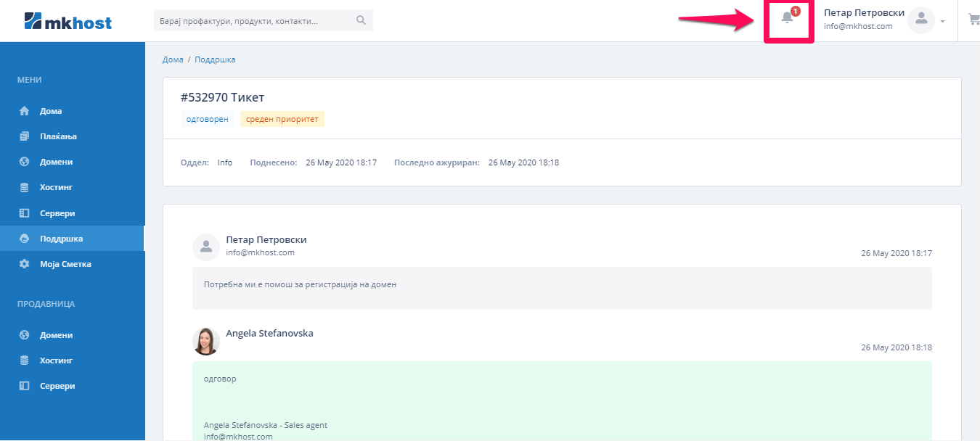Image resolution: width=980 pixels, height=441 pixels.
Task: Select Хостинг under Продавница section
Action: click(x=56, y=360)
